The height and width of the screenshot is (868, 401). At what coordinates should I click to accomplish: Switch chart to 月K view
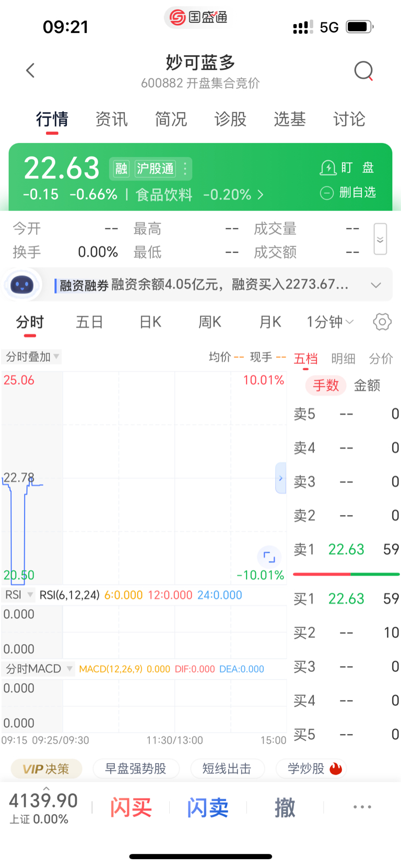click(270, 322)
